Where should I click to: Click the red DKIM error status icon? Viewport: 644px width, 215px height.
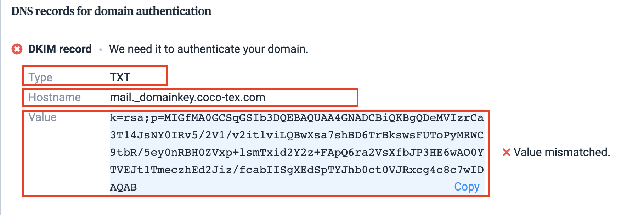tap(17, 49)
